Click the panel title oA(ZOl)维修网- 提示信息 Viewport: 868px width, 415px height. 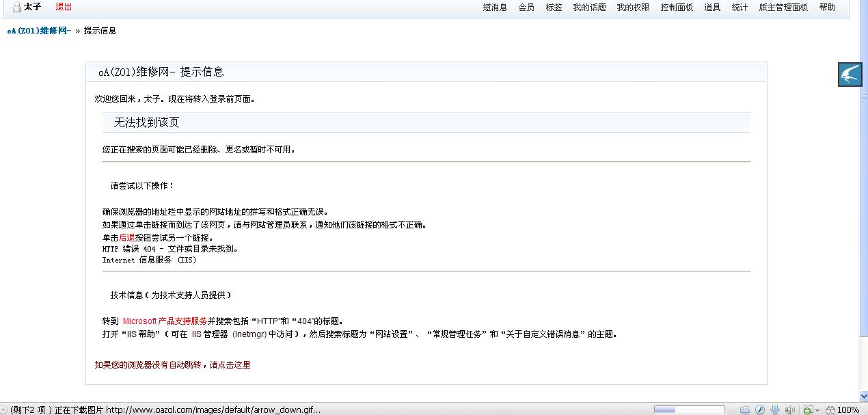coord(161,72)
